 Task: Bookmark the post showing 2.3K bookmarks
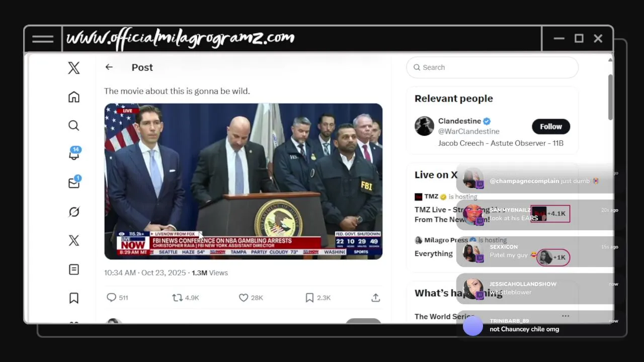tap(318, 298)
